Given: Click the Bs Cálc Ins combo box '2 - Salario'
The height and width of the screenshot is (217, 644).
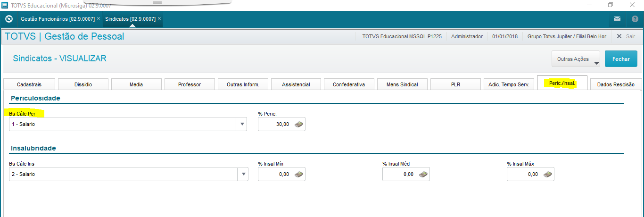Looking at the screenshot, I should tap(128, 174).
